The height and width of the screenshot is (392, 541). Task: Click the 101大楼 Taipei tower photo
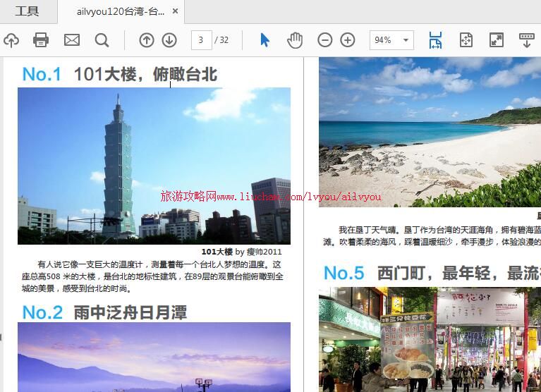154,165
